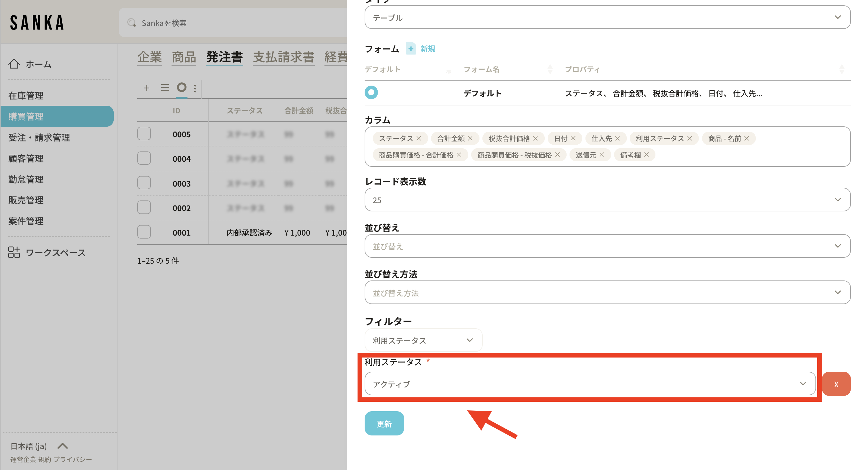
Task: Click the プライバシー footer link
Action: click(x=72, y=460)
